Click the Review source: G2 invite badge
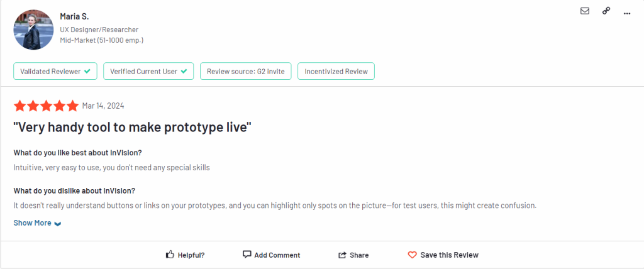Viewport: 644px width, 269px height. pyautogui.click(x=246, y=71)
